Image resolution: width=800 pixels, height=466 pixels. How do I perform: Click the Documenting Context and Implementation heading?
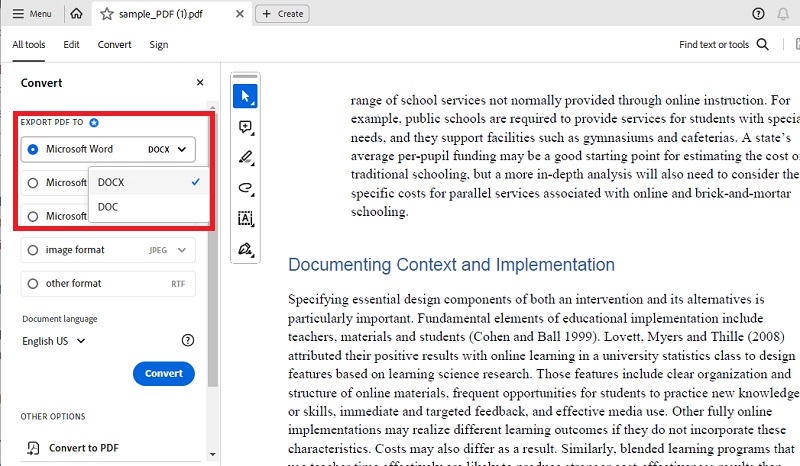(x=451, y=265)
